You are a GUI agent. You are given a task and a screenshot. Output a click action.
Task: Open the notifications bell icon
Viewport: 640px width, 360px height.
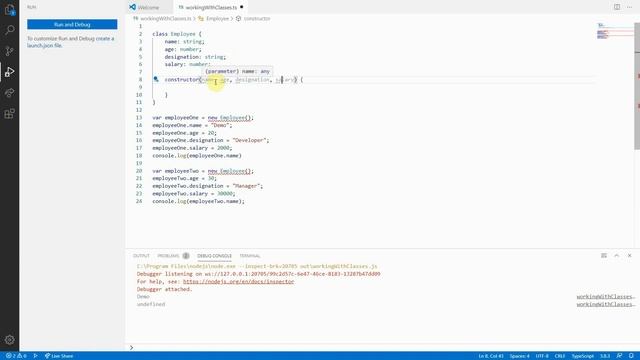631,356
